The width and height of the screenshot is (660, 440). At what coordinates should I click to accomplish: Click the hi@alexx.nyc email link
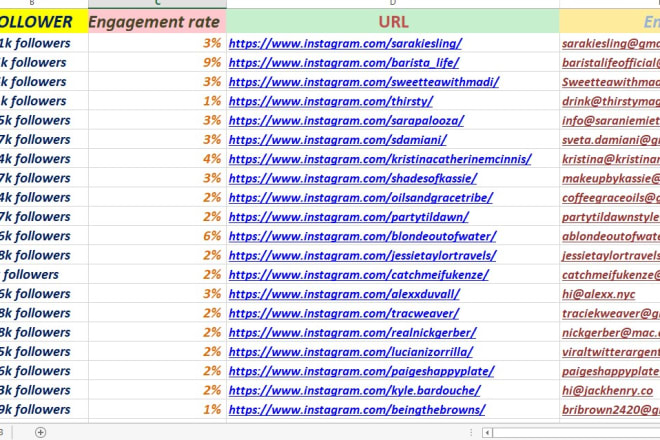coord(599,294)
